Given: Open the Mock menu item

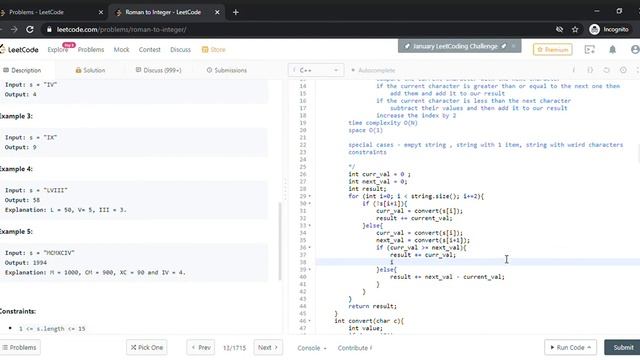Looking at the screenshot, I should (121, 49).
